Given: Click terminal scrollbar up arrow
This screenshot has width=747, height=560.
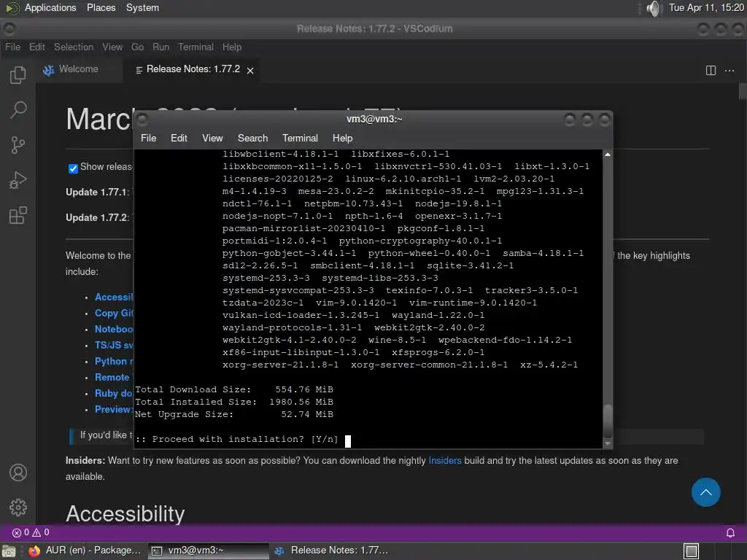Looking at the screenshot, I should (x=608, y=155).
